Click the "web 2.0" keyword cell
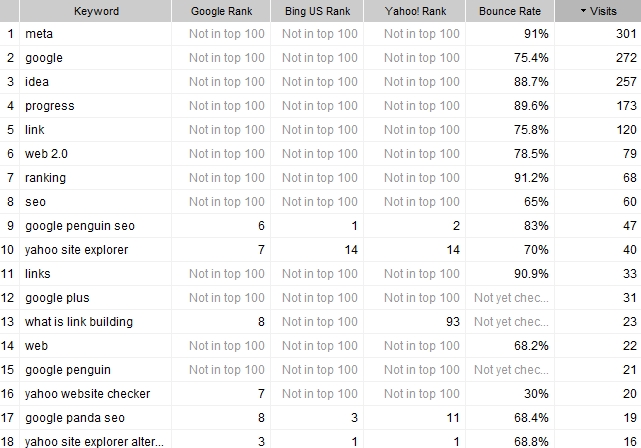 (46, 154)
